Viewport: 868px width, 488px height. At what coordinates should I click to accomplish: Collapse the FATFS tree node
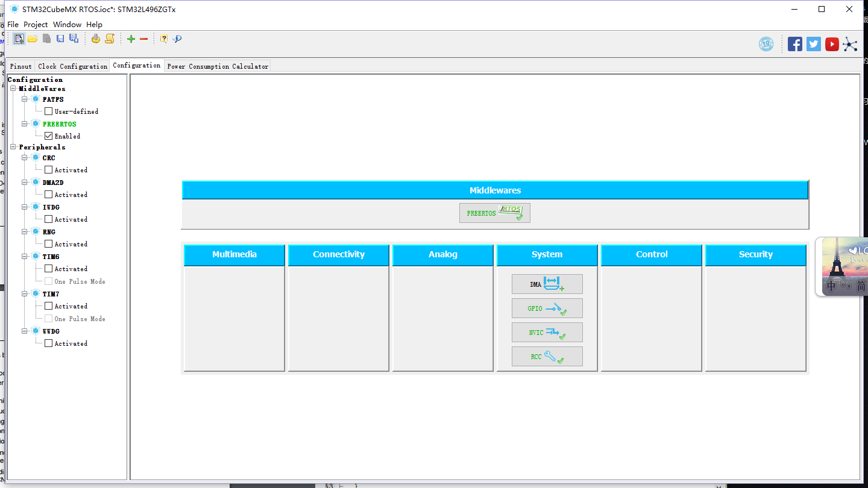click(x=25, y=99)
